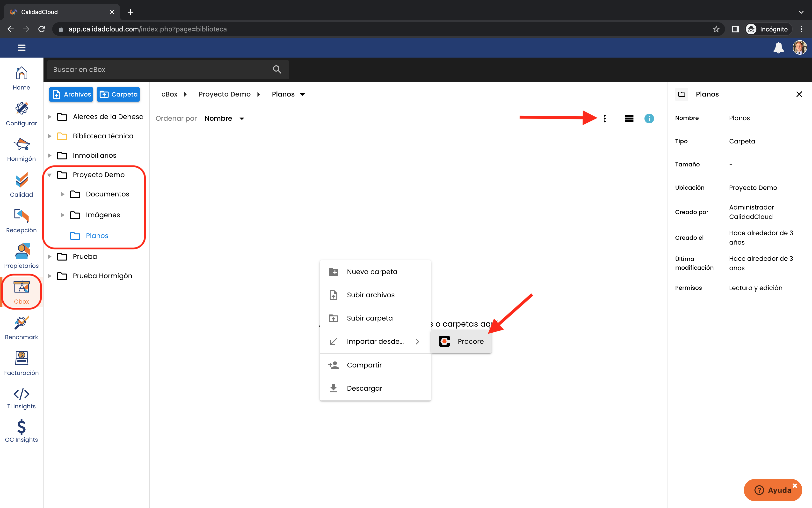Expand the Prueba Hormigón folder arrow
The width and height of the screenshot is (812, 508).
coord(50,276)
